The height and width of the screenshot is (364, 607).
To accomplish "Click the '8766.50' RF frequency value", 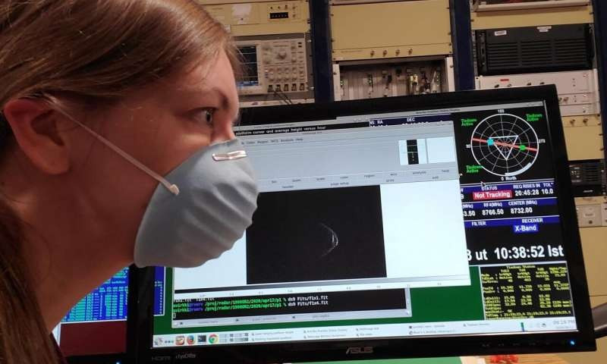I will [x=492, y=212].
